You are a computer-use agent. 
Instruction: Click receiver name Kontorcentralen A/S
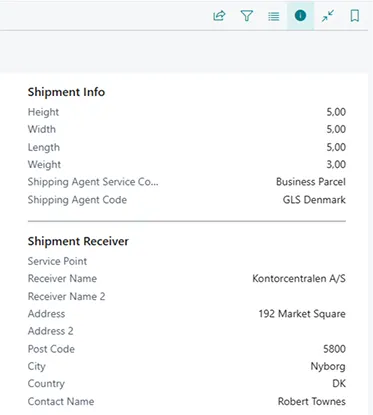coord(299,278)
